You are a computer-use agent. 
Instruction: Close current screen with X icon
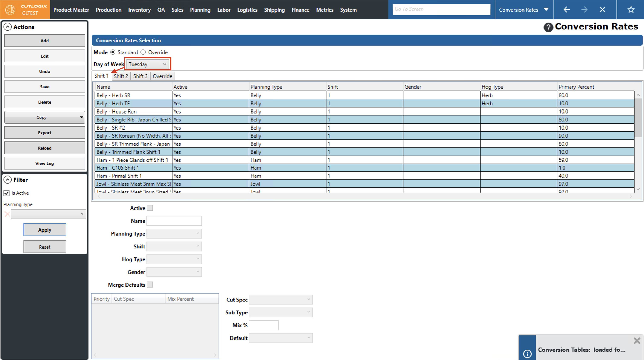(602, 10)
